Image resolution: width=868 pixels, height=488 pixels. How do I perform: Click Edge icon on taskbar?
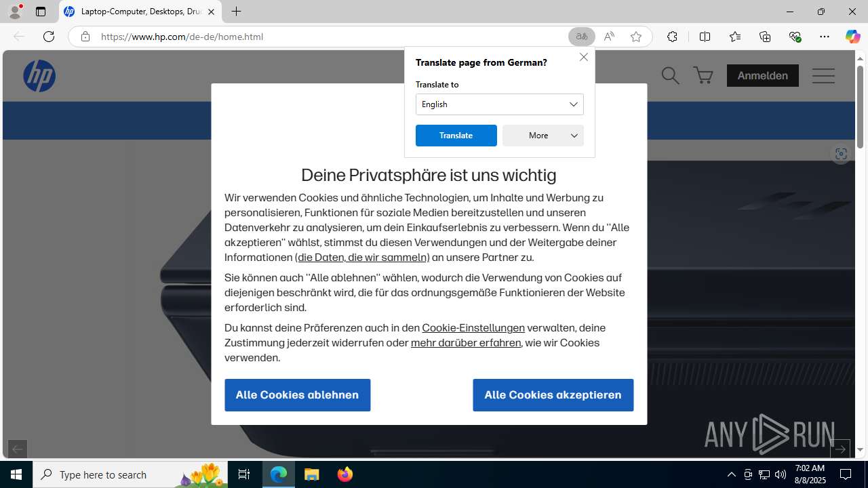[x=279, y=474]
